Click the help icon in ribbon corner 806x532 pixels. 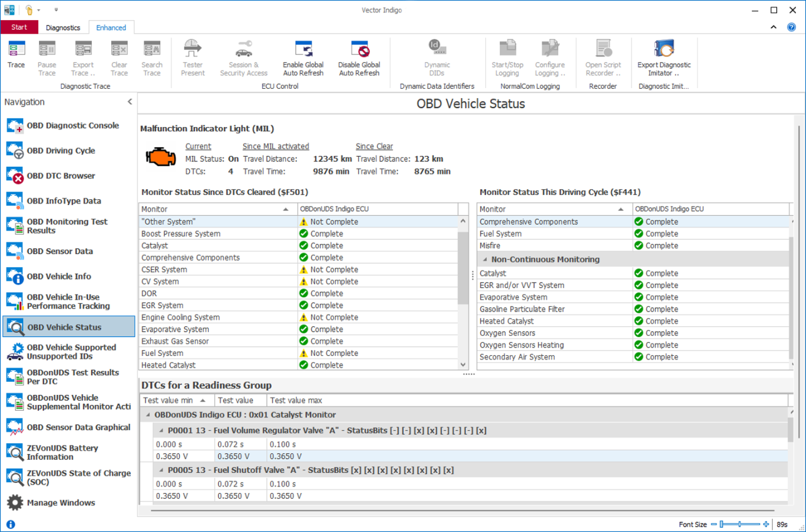point(791,27)
